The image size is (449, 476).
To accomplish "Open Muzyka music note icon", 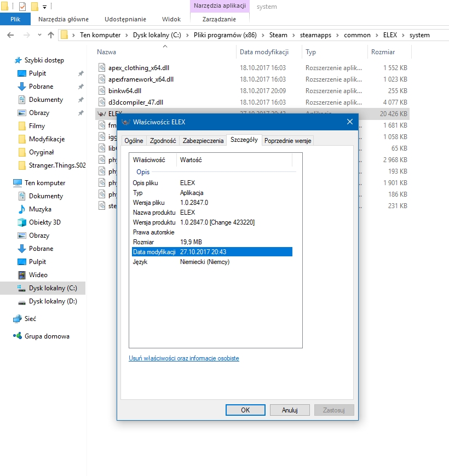I will click(22, 209).
